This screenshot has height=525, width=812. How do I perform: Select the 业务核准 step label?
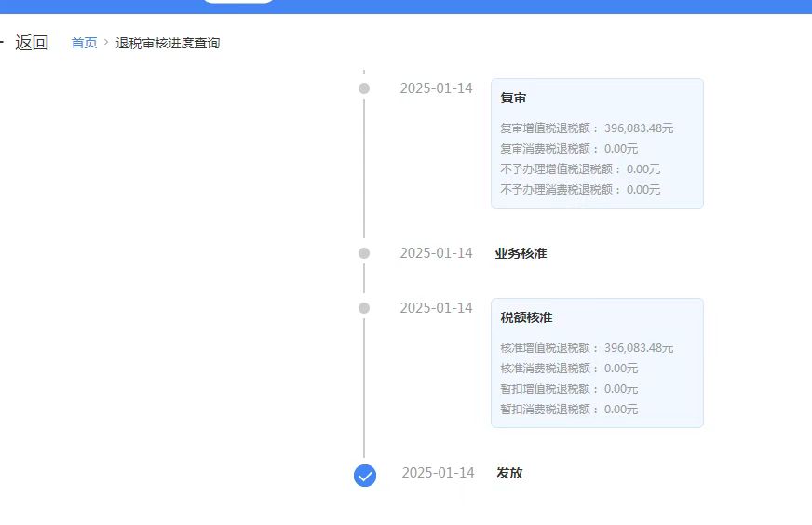pos(521,253)
